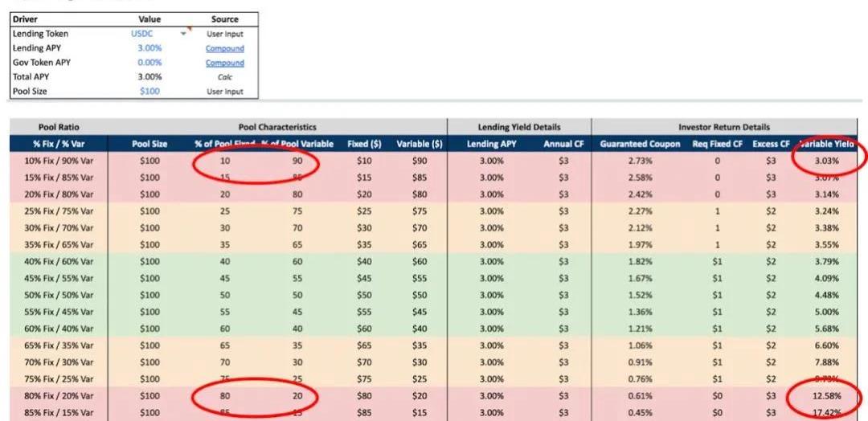
Task: Select the Lending Yield Details group header
Action: click(x=519, y=127)
